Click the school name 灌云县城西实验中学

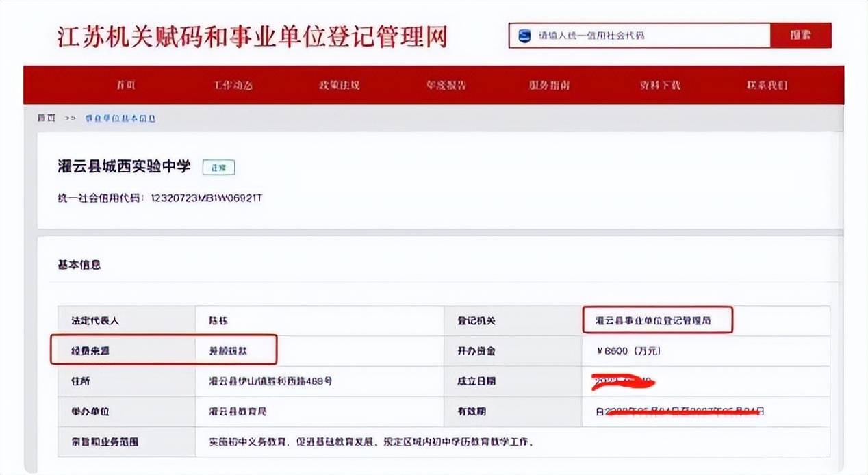124,167
